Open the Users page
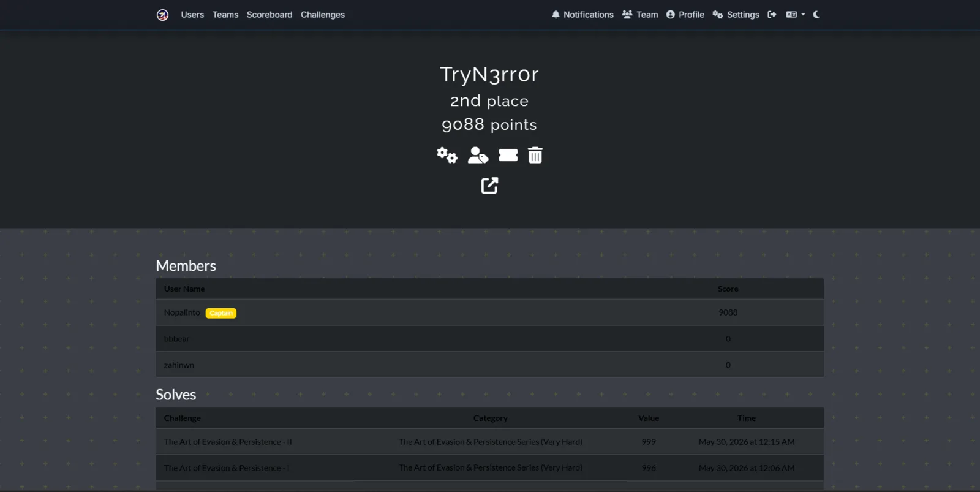This screenshot has height=492, width=980. 192,15
